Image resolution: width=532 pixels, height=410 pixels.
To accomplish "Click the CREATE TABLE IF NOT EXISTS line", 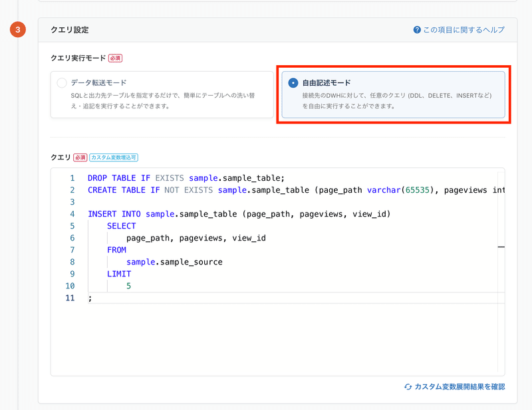I will pyautogui.click(x=296, y=190).
